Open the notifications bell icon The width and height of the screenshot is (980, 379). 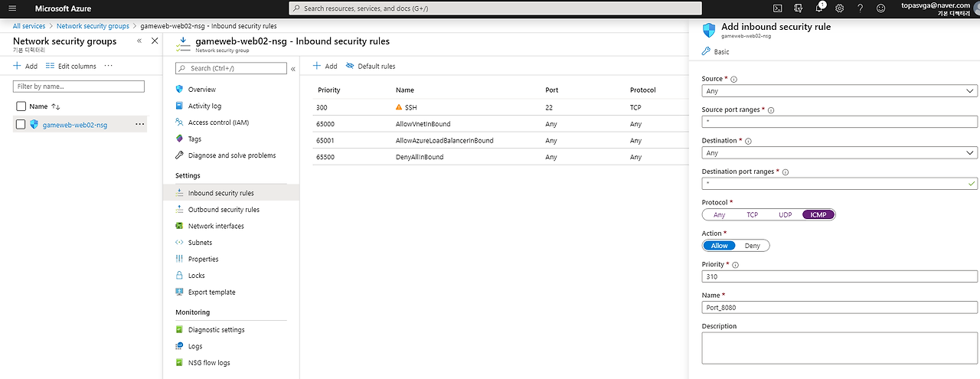(819, 8)
